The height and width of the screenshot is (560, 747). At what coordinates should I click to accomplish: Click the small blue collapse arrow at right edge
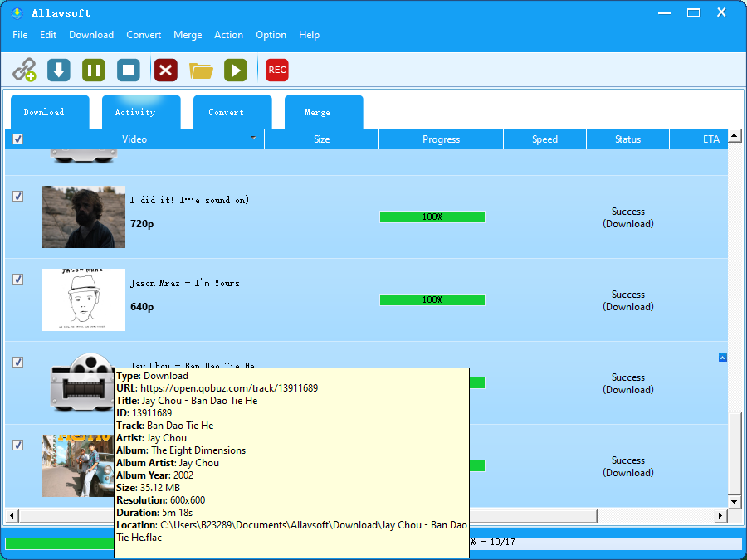point(722,358)
